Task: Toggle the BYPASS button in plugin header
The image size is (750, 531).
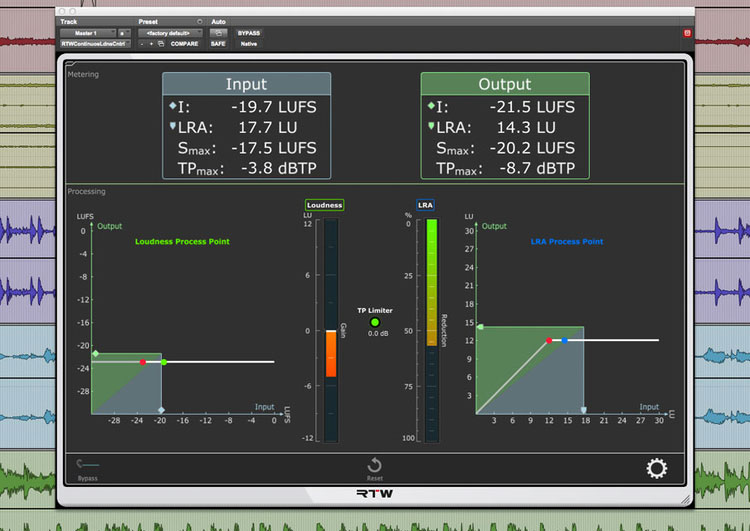Action: [249, 33]
